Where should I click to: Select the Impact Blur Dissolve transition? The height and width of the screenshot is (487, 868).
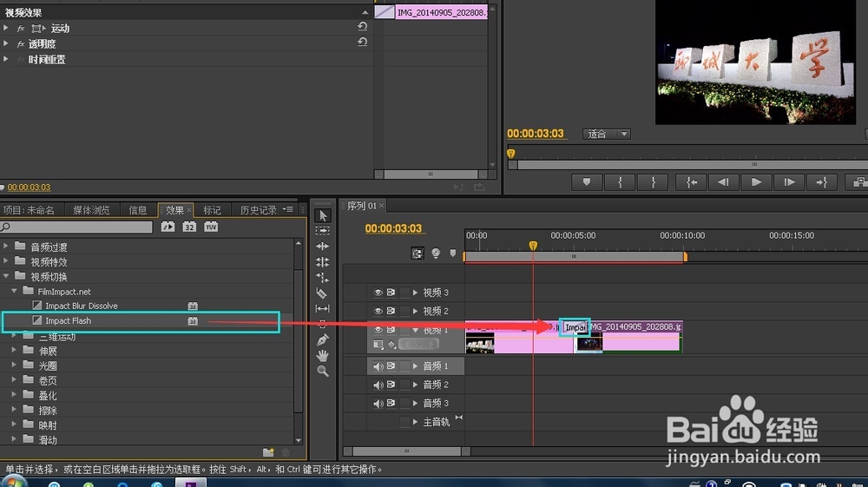pos(82,306)
